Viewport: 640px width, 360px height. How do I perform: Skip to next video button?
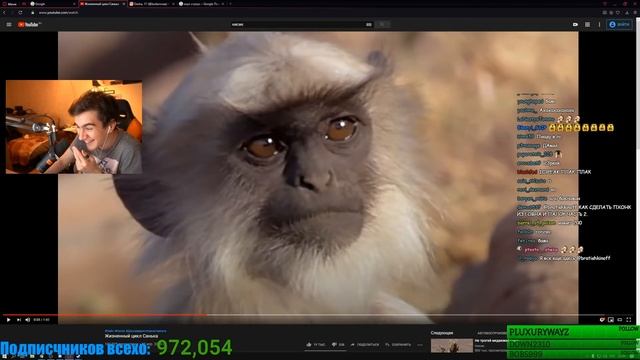click(x=18, y=320)
